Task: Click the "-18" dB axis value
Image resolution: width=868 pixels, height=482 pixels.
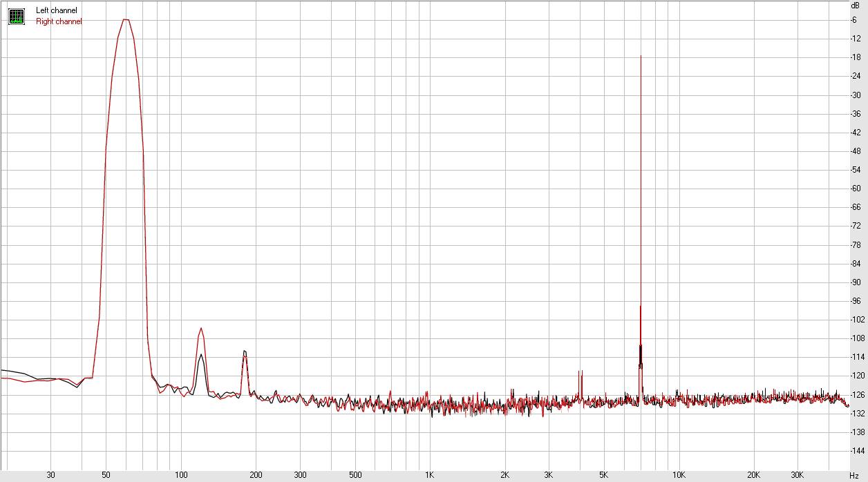Action: pyautogui.click(x=856, y=57)
